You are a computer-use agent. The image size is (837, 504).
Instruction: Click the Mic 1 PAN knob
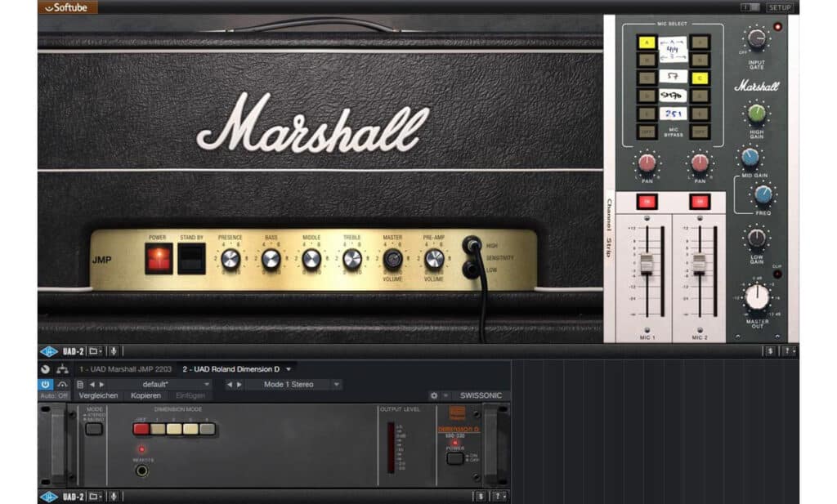pyautogui.click(x=647, y=163)
